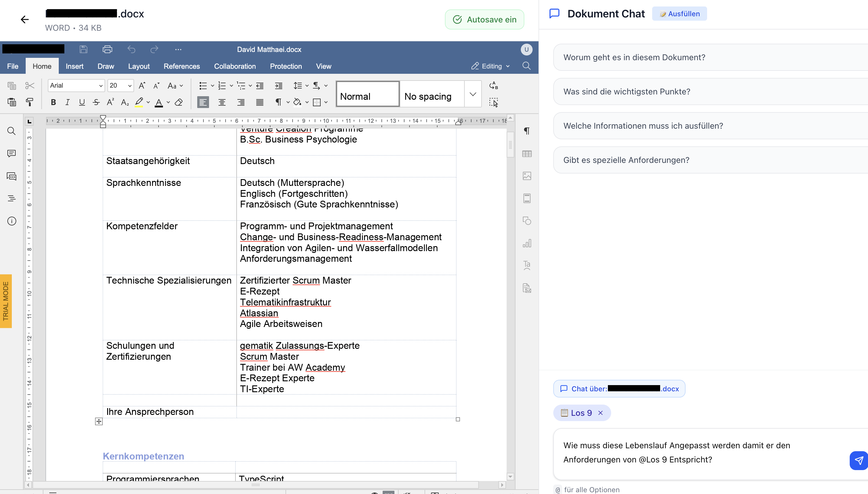The width and height of the screenshot is (868, 494).
Task: Open the comments panel in left sidebar
Action: (x=12, y=154)
